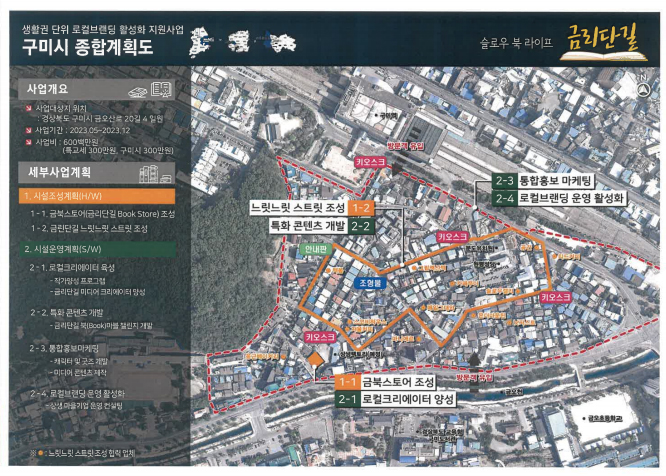The height and width of the screenshot is (476, 666).
Task: Click the orange 1-1 number box on the map
Action: (x=347, y=382)
